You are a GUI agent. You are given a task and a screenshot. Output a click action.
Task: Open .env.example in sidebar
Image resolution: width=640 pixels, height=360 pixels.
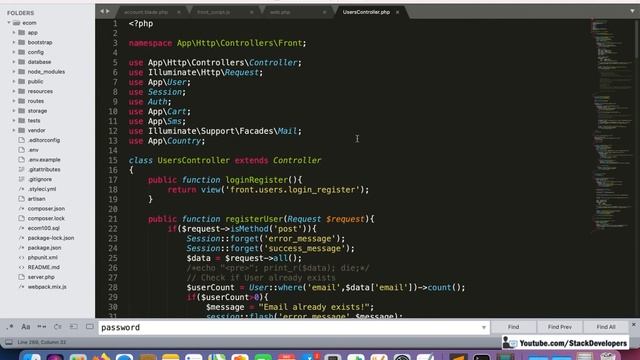[x=44, y=160]
